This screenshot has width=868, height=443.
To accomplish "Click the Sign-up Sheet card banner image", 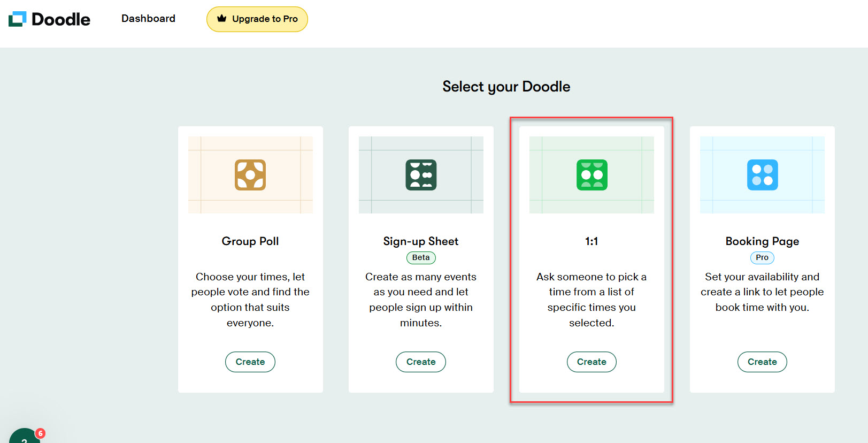I will coord(421,175).
